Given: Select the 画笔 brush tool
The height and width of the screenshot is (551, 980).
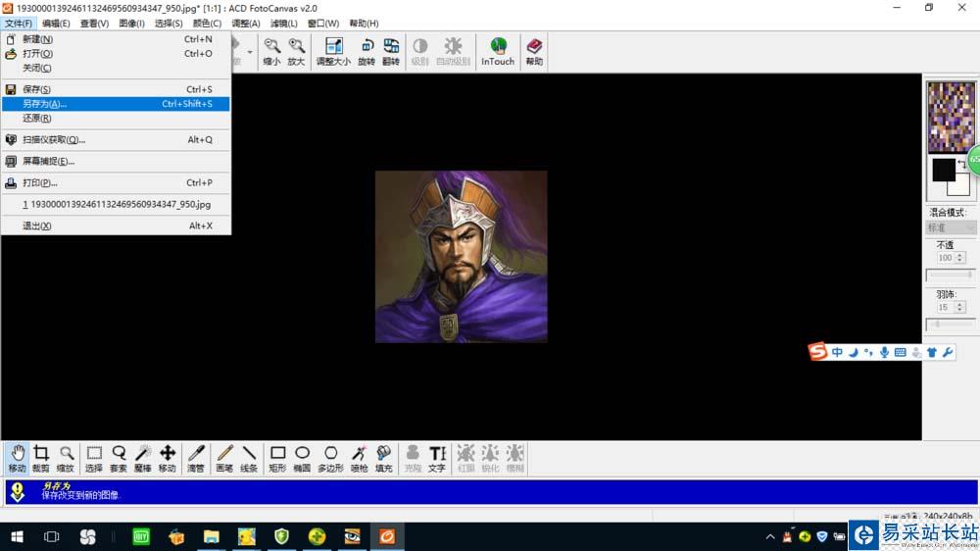Looking at the screenshot, I should pos(224,458).
